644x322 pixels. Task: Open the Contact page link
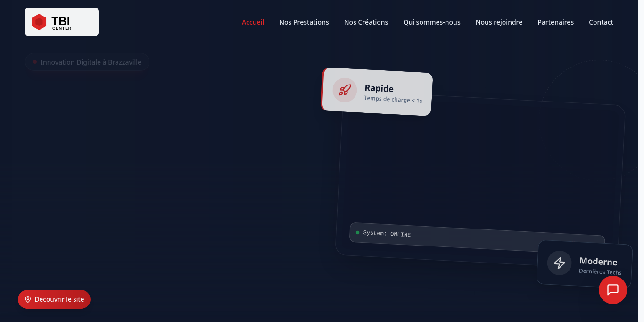click(601, 22)
